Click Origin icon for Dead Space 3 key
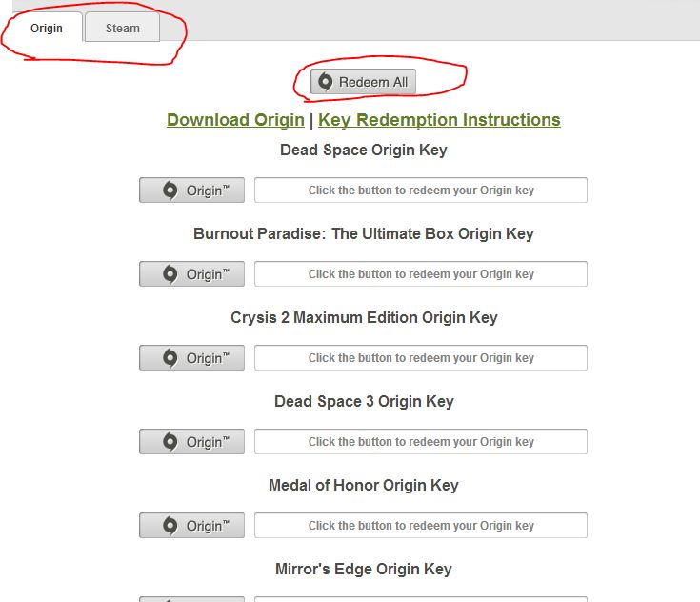The width and height of the screenshot is (700, 602). 170,442
